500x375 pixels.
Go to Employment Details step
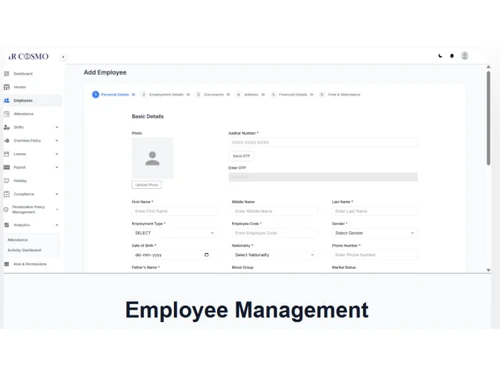pyautogui.click(x=166, y=95)
